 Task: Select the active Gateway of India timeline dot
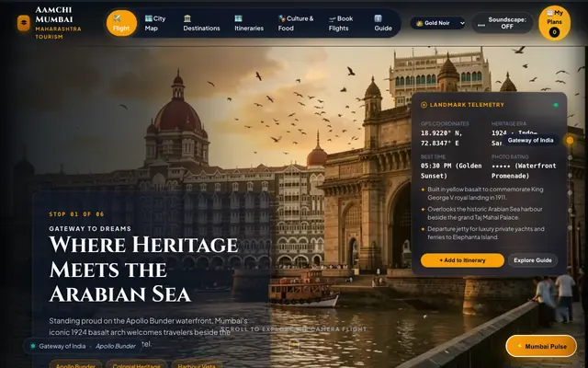point(570,140)
